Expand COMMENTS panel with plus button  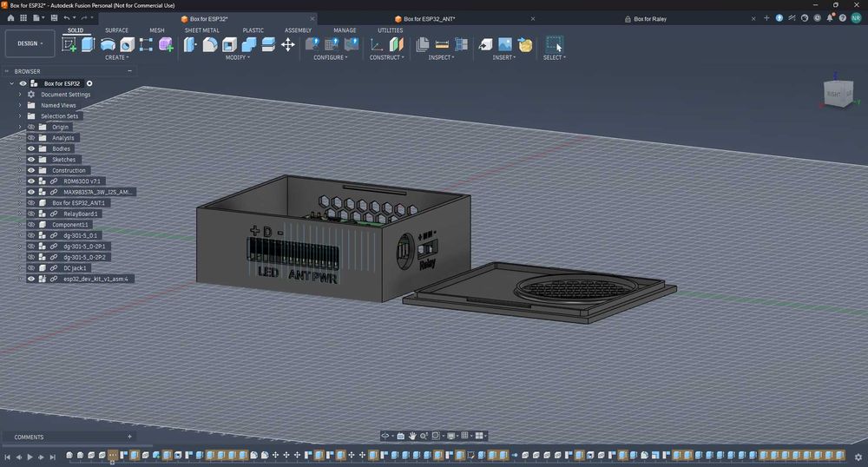tap(129, 437)
